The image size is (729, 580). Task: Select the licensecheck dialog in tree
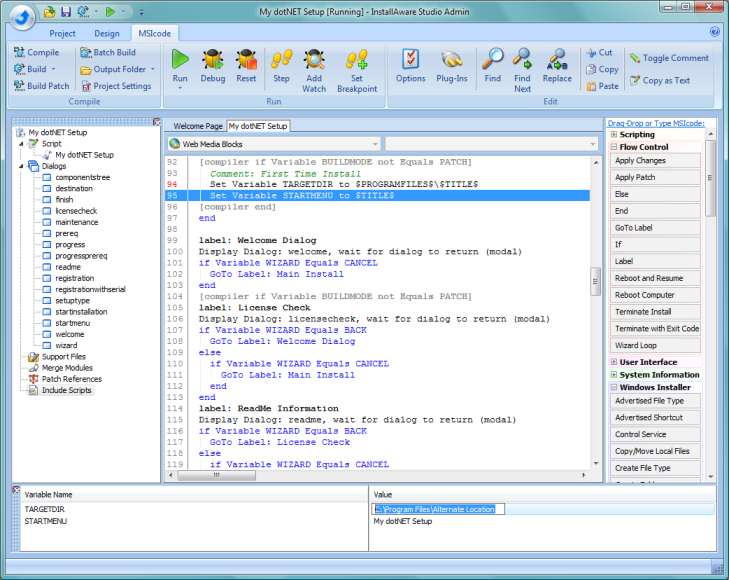coord(76,211)
